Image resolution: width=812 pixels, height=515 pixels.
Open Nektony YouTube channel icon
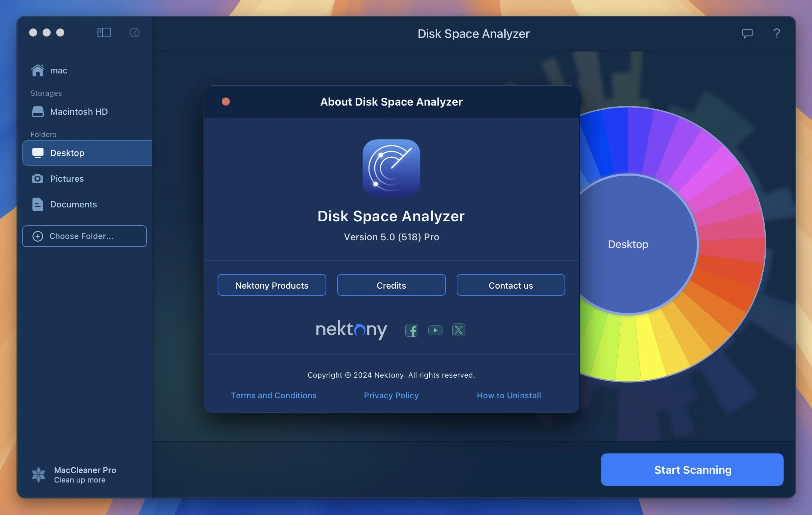point(435,330)
